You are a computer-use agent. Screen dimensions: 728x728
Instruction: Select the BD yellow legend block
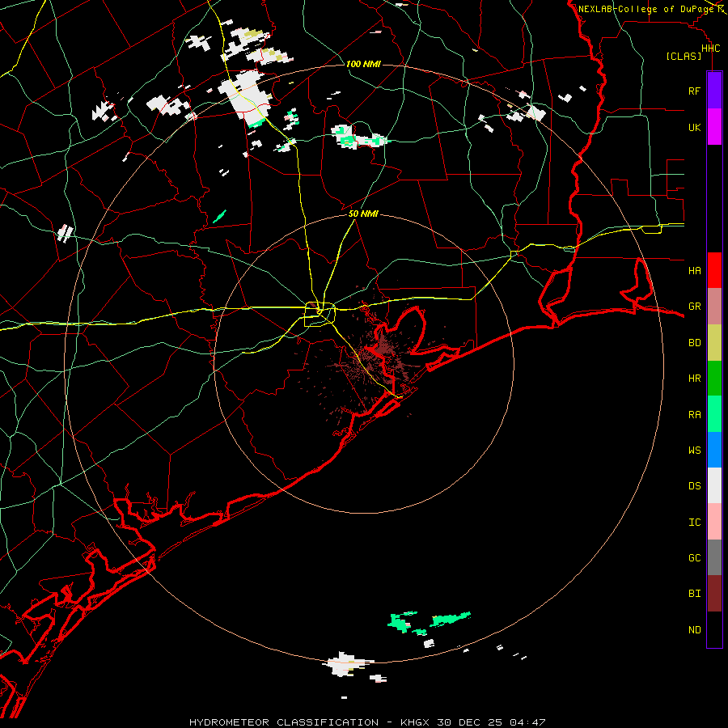point(714,343)
